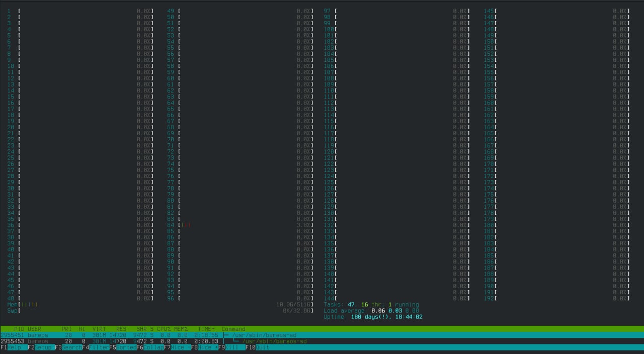The image size is (644, 354).
Task: Sort by the PID column header
Action: 19,329
